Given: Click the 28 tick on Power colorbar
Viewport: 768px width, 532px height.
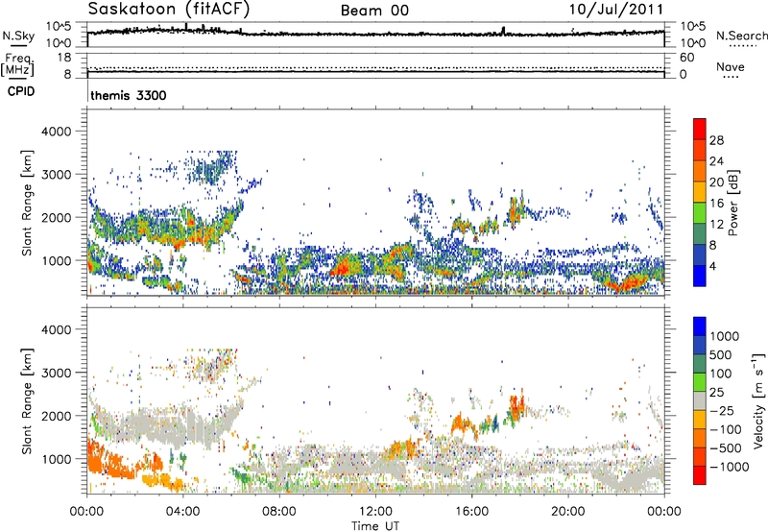Looking at the screenshot, I should pyautogui.click(x=716, y=140).
